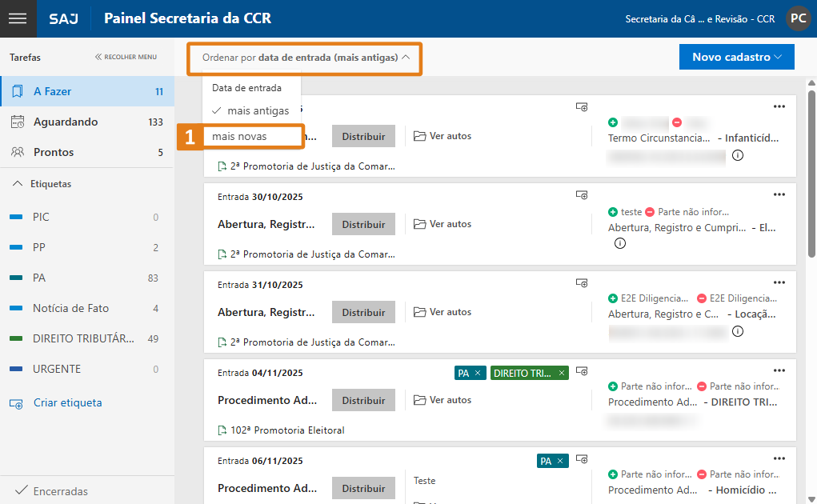Image resolution: width=817 pixels, height=504 pixels.
Task: Filter by the URGENTE label
Action: pos(57,370)
